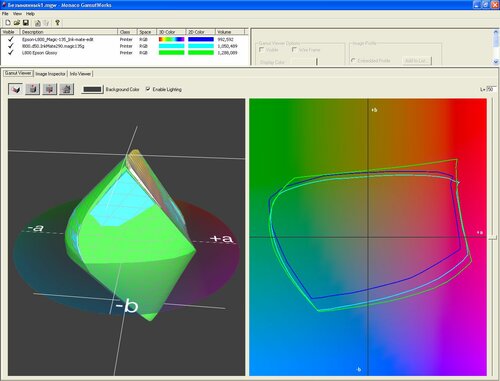Click the Add to List button
This screenshot has height=381, width=500.
[x=417, y=61]
